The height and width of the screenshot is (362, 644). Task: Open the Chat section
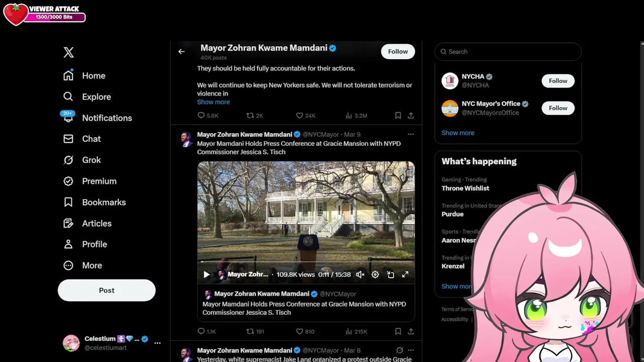click(x=82, y=139)
